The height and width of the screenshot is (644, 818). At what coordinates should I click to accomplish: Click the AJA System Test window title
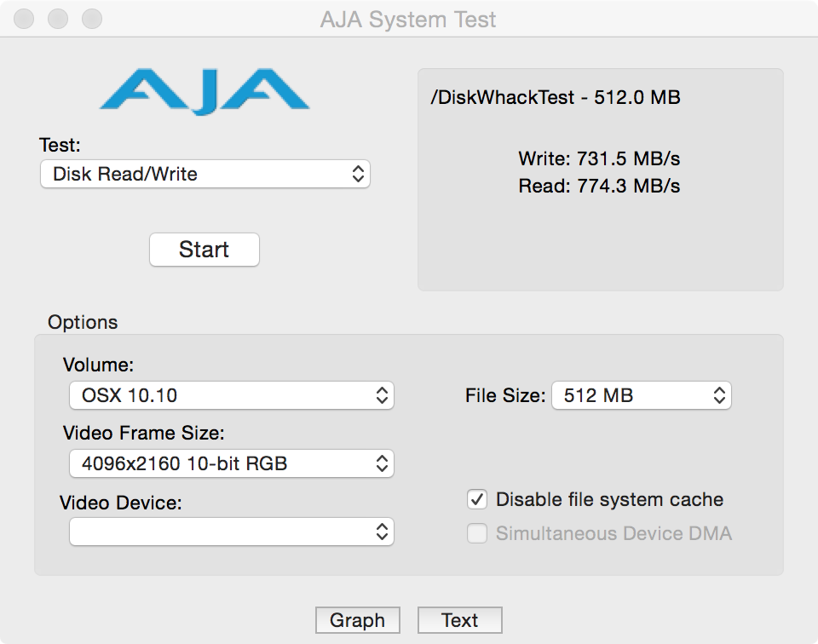coord(408,20)
